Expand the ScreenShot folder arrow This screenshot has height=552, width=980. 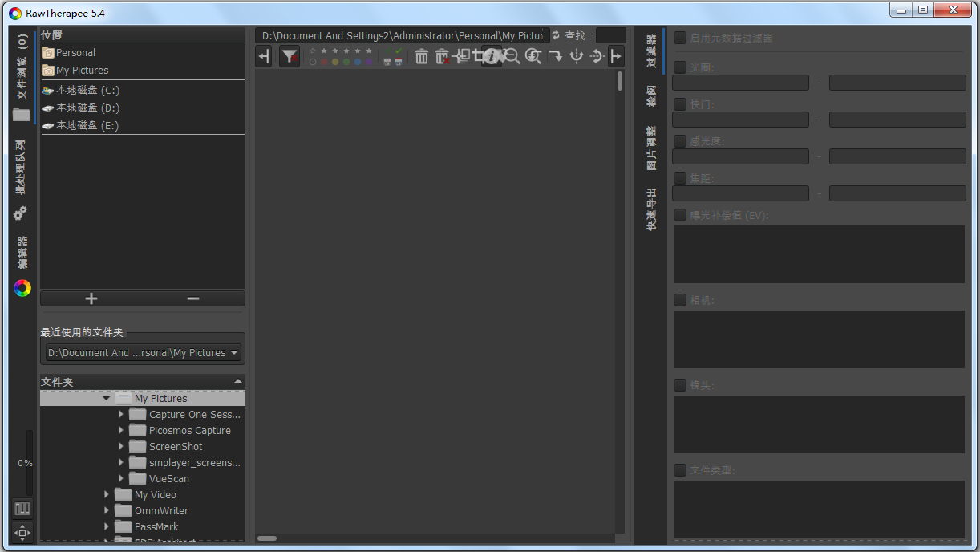121,447
